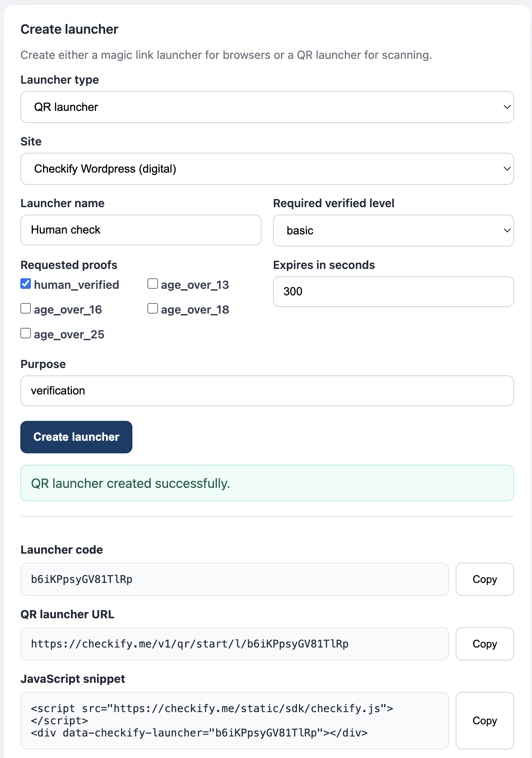
Task: Enable the age_over_25 proof checkbox
Action: click(26, 334)
